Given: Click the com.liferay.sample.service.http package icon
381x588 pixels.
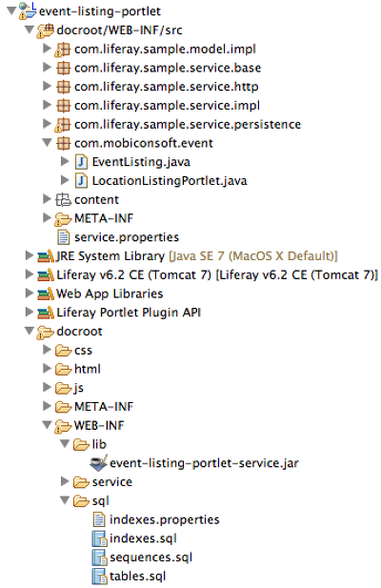Looking at the screenshot, I should coord(63,87).
